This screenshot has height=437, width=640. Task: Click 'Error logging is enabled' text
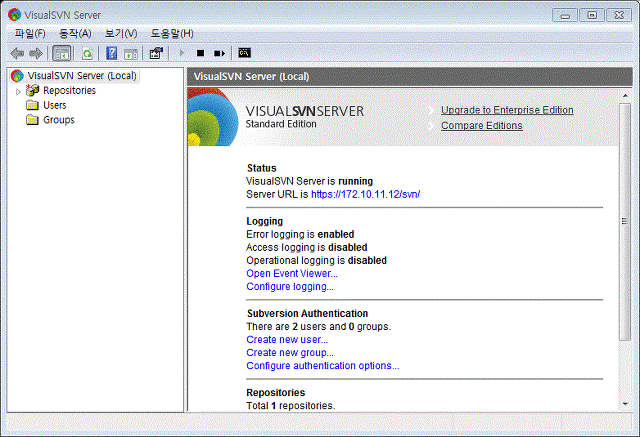pyautogui.click(x=300, y=234)
